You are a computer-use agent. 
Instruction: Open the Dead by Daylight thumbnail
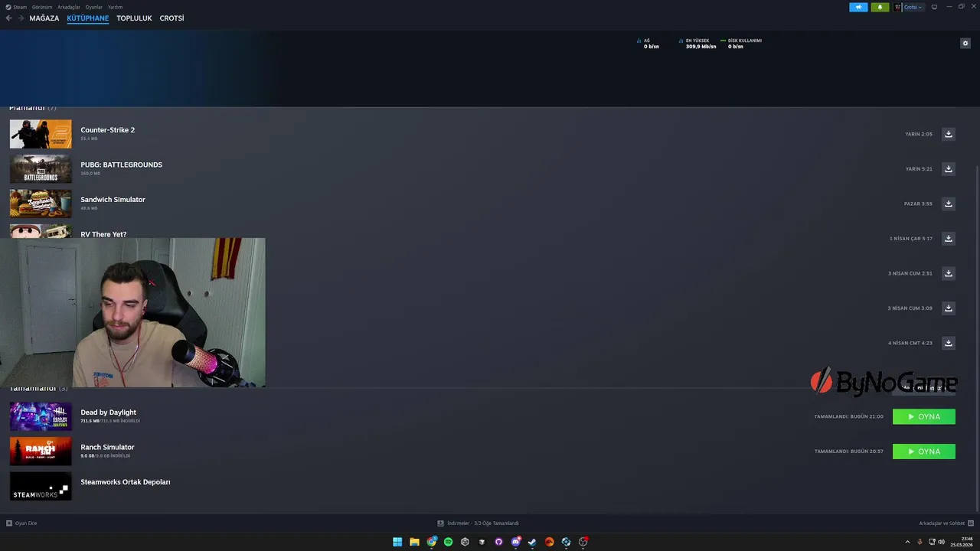[x=41, y=417]
